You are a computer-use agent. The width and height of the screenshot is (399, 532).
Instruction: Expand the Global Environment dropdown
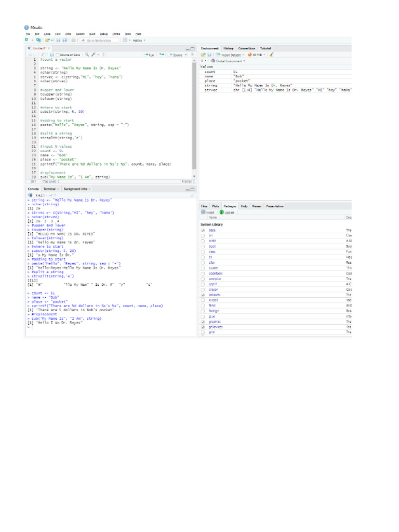[228, 61]
